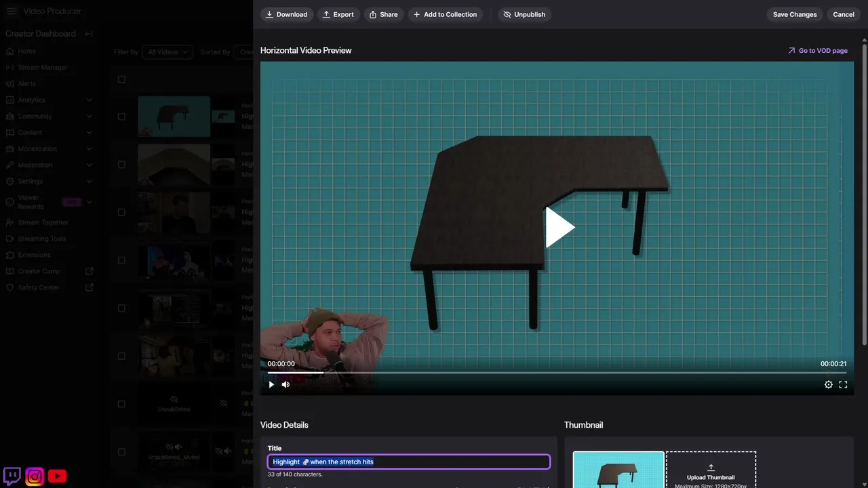Viewport: 868px width, 488px height.
Task: Open the All Videos filter dropdown
Action: (167, 52)
